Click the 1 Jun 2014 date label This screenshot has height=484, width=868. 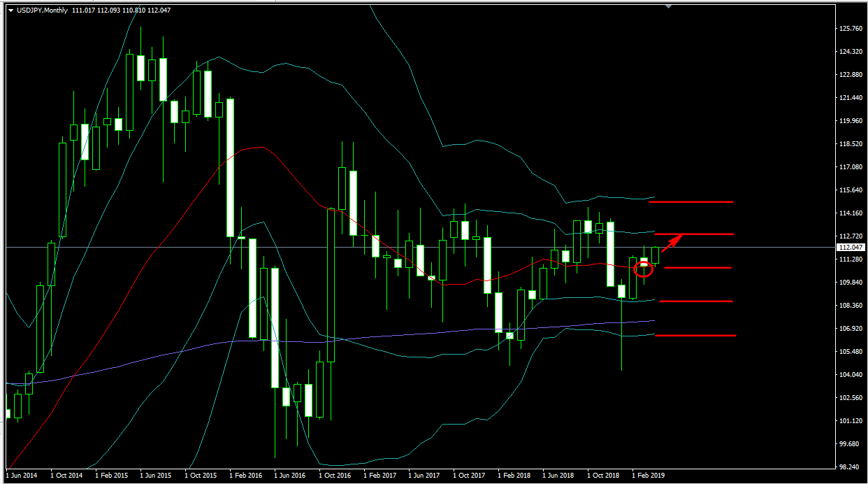pos(22,476)
